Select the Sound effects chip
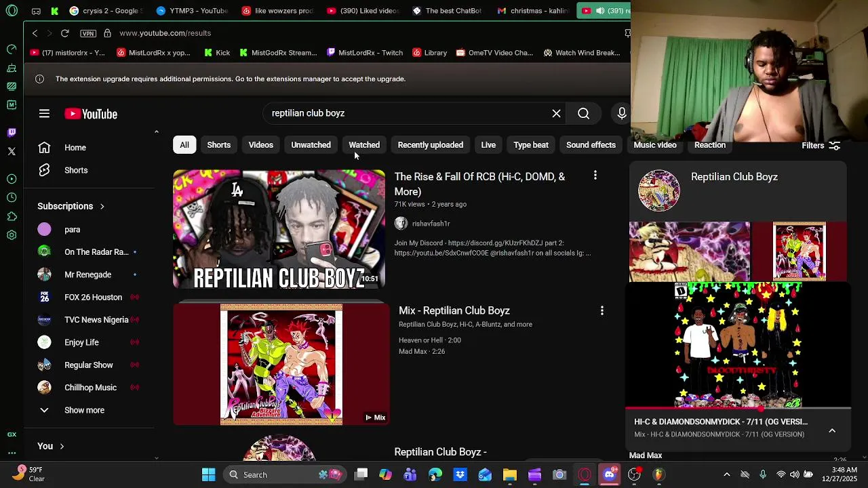Image resolution: width=868 pixels, height=488 pixels. (x=591, y=145)
